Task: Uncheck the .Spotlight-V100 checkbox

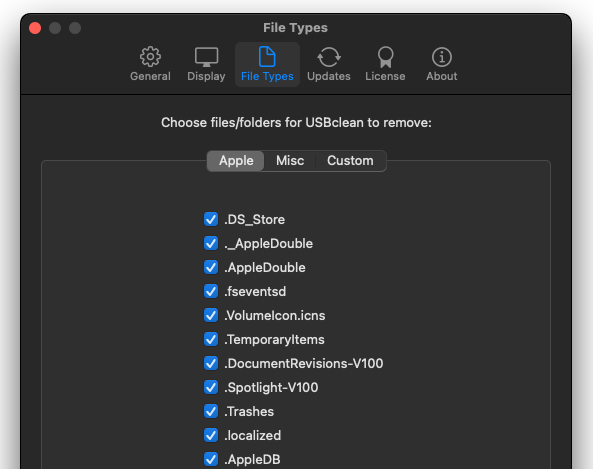Action: click(211, 387)
